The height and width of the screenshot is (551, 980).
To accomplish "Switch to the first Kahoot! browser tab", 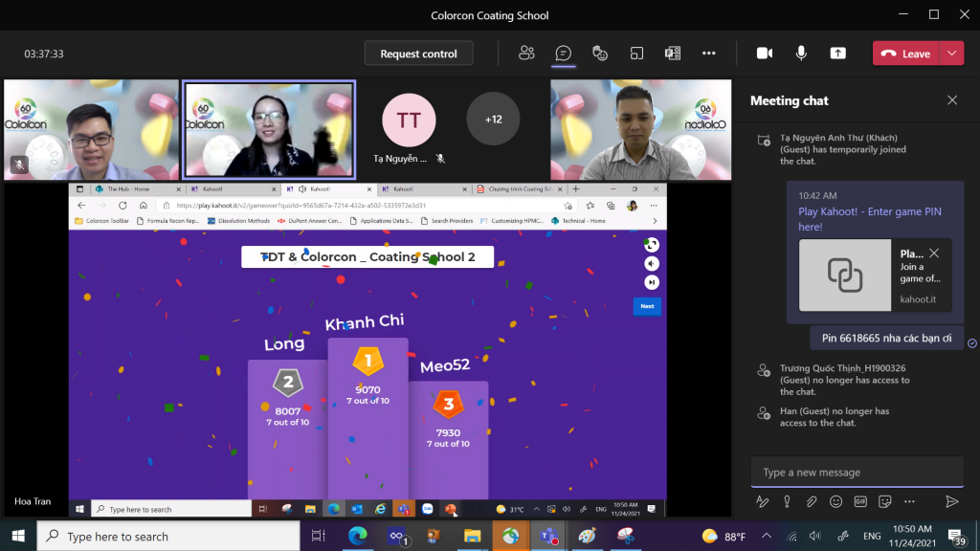I will tap(233, 189).
